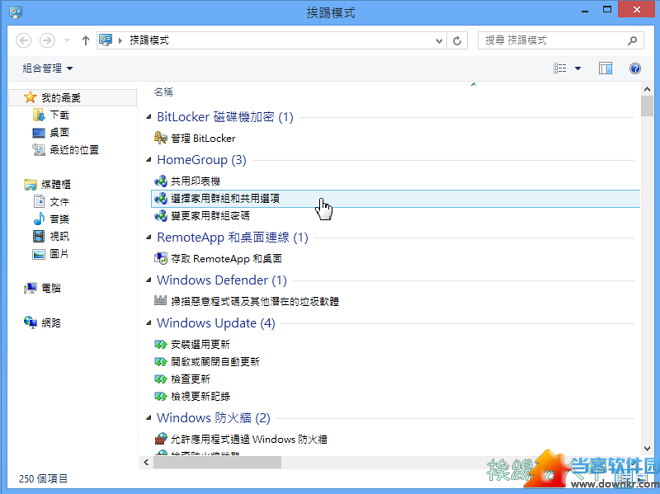Click the vertical scrollbar down arrow
Screen dimensions: 660x494
click(647, 449)
